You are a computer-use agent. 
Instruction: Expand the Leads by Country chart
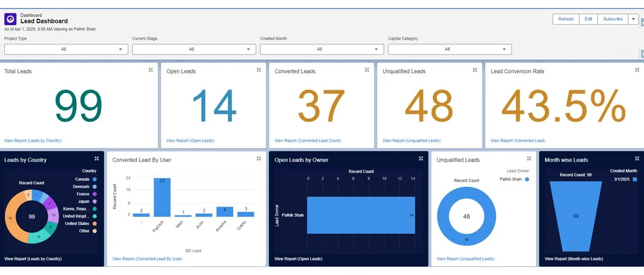pyautogui.click(x=97, y=158)
